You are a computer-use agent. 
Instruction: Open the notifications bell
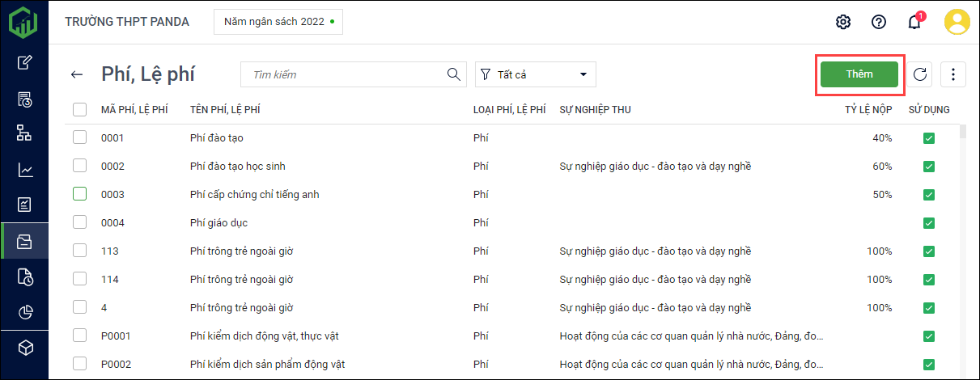(x=914, y=22)
